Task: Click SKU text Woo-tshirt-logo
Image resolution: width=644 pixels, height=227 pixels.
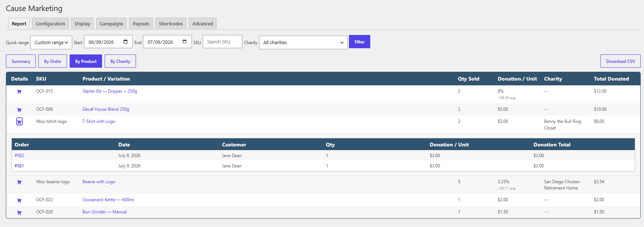Action: tap(51, 121)
